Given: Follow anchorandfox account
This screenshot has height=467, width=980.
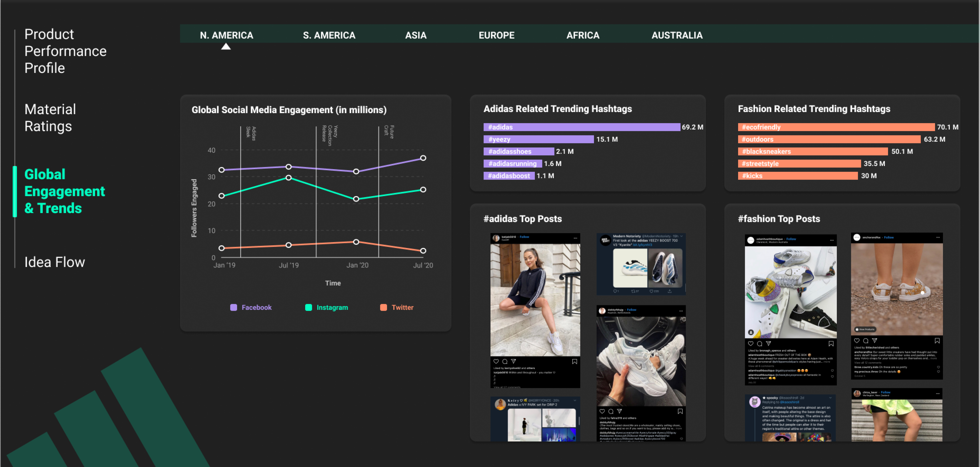Looking at the screenshot, I should pos(889,237).
